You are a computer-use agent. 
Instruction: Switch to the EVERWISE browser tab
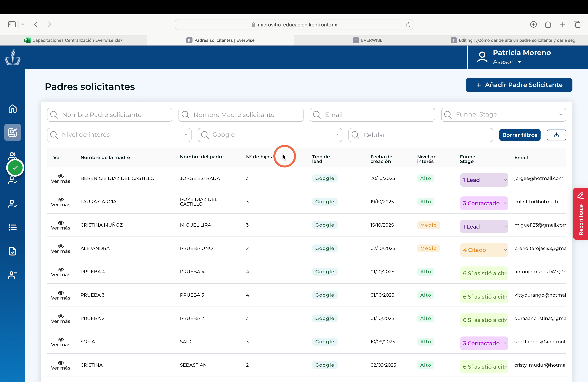tap(367, 40)
